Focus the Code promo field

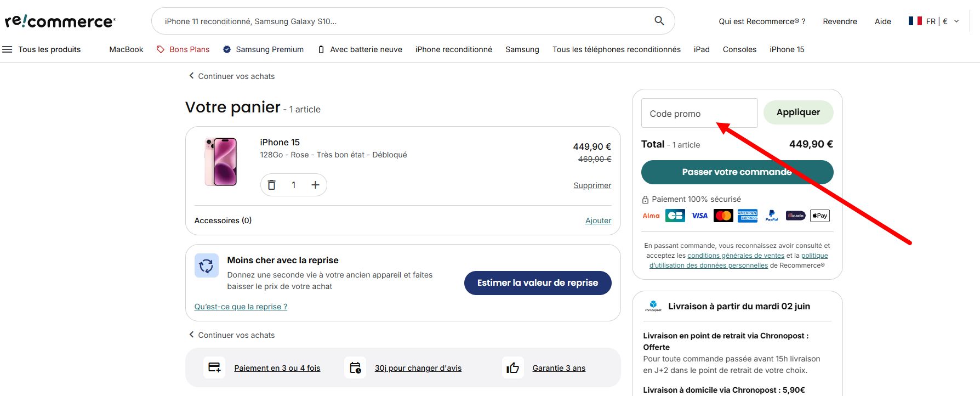[699, 113]
